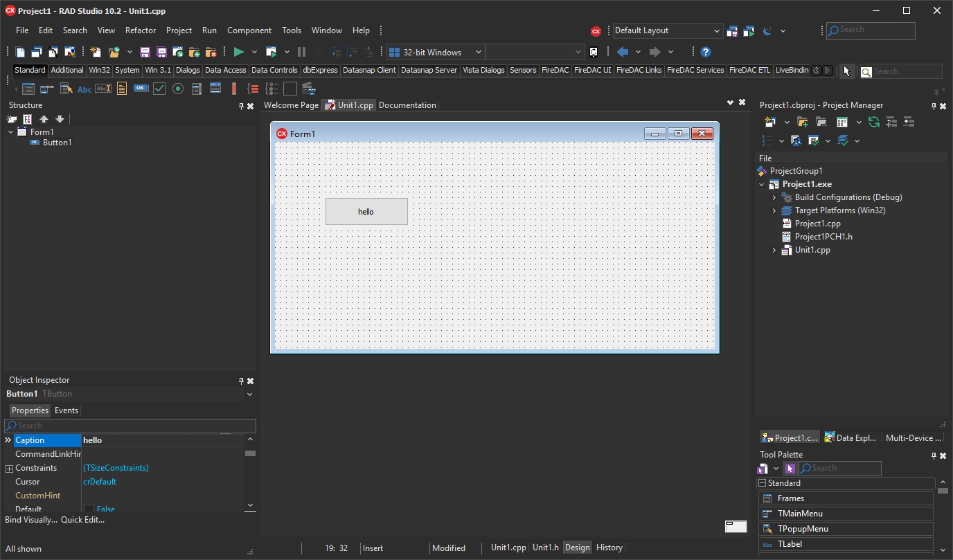Click the gray Forward navigation arrow
Screen dimensions: 953x560
(654, 52)
